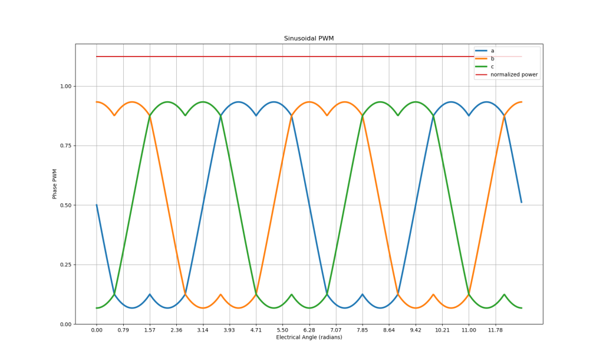Click the 'Phase PWM' y-axis label
Screen dimensions: 603x364
point(55,184)
